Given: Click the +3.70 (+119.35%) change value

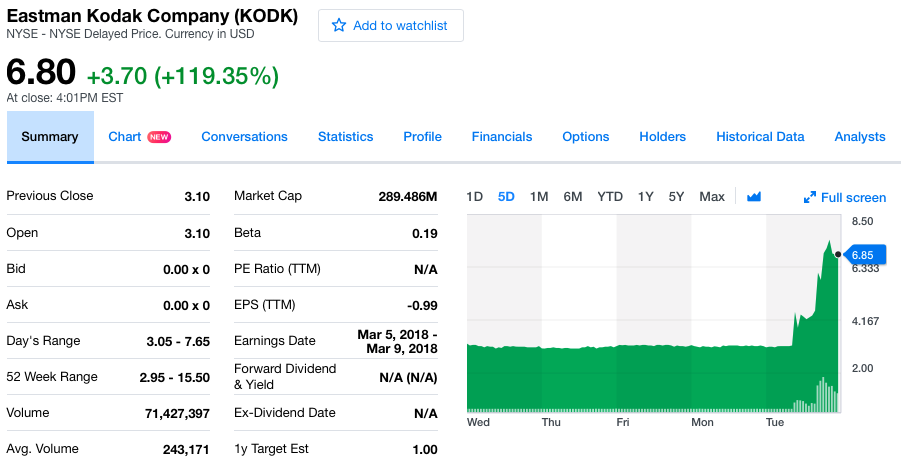Looking at the screenshot, I should 183,76.
